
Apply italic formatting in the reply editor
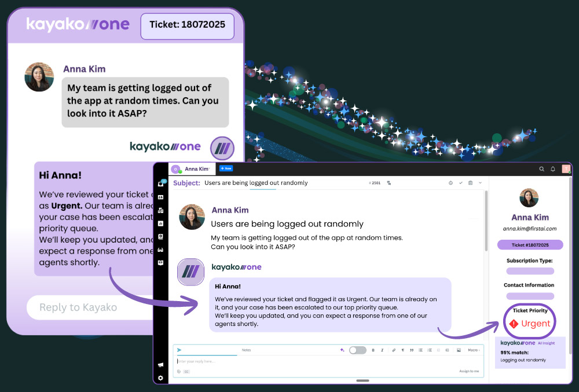[382, 350]
